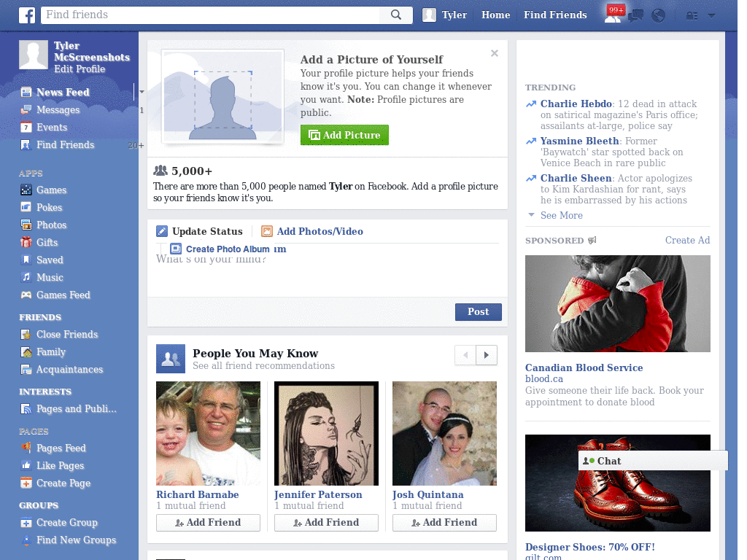Open Find New Groups in the sidebar
This screenshot has width=747, height=560.
tap(76, 540)
